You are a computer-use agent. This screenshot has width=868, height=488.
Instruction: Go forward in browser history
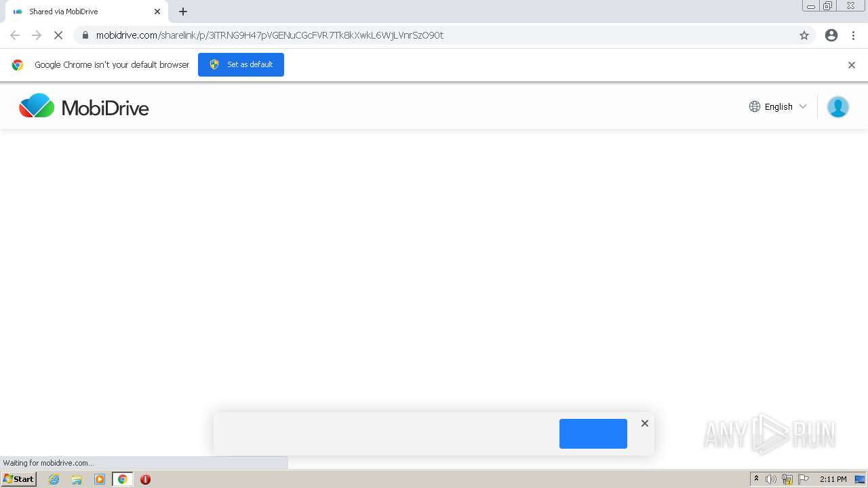tap(37, 35)
